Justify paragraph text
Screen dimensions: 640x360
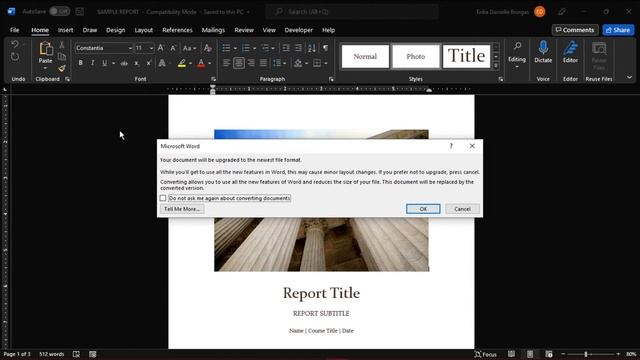coord(263,63)
